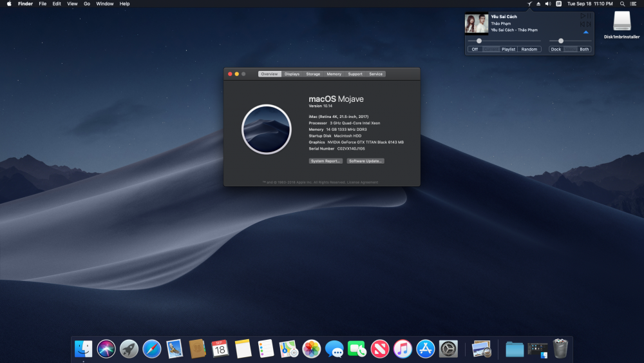Click the date and time in menu bar
The image size is (644, 363).
590,4
